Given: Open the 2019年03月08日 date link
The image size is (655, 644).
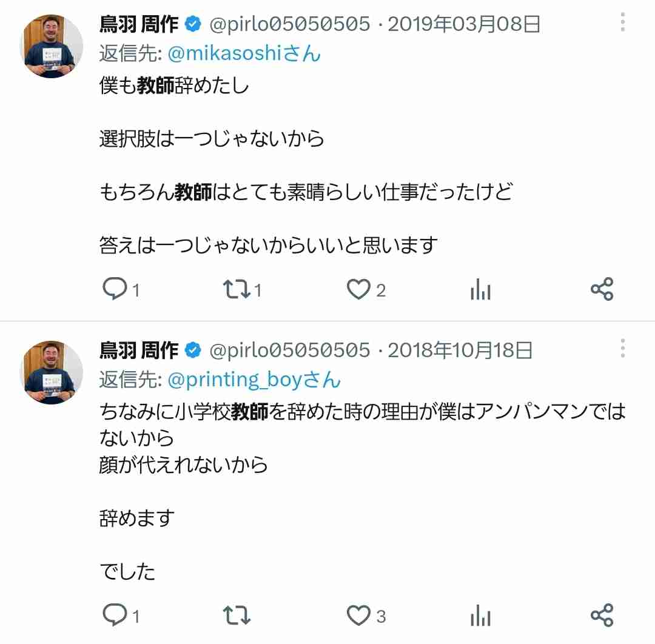Looking at the screenshot, I should (464, 24).
